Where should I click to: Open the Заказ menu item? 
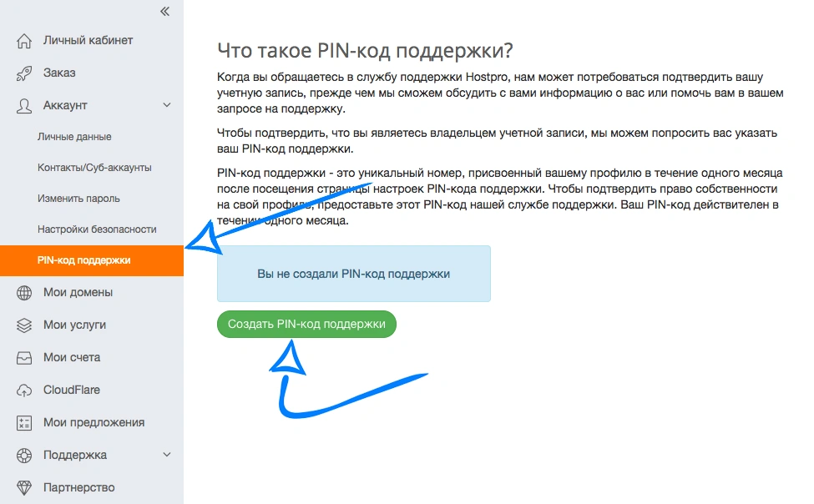(59, 73)
